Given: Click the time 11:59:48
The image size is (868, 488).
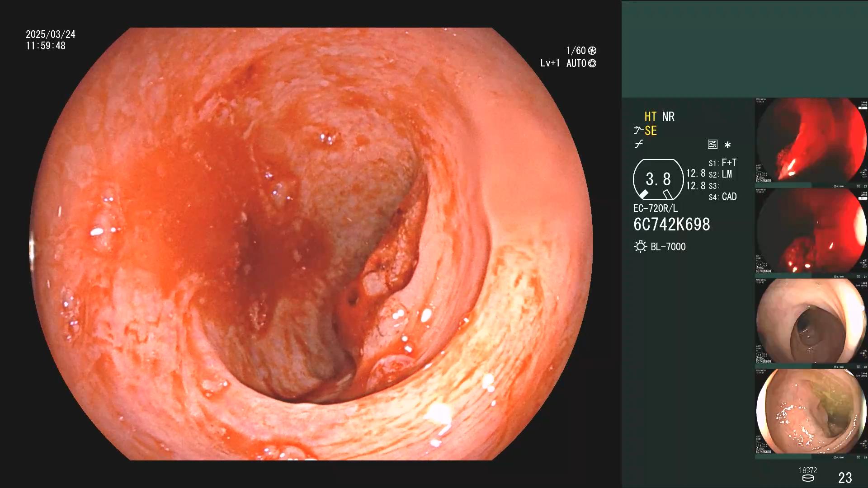Looking at the screenshot, I should 46,46.
